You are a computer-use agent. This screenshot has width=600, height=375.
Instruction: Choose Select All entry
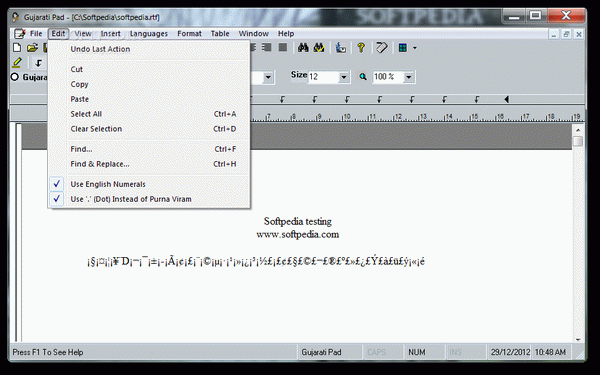[x=149, y=114]
